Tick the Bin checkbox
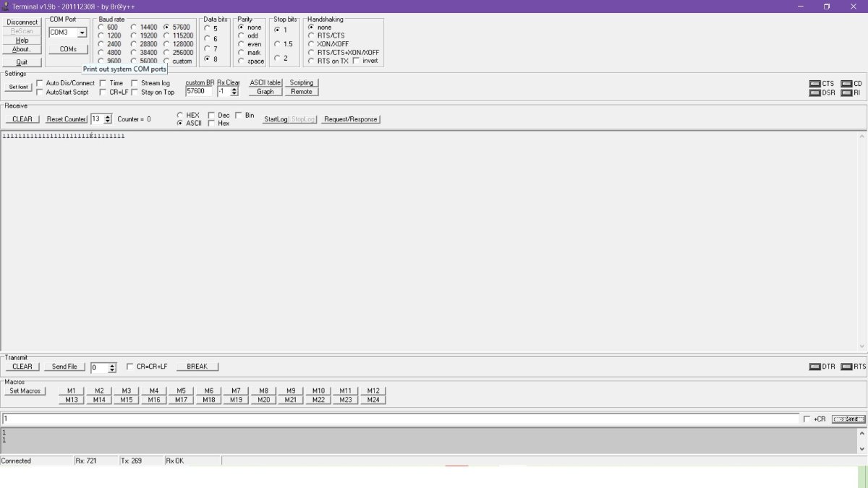The height and width of the screenshot is (488, 868). point(239,115)
